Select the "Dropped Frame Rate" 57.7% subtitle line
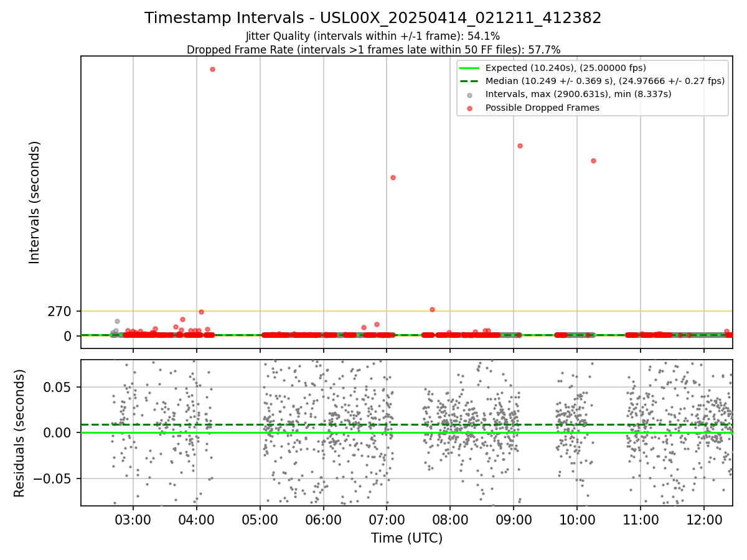The width and height of the screenshot is (747, 560). pyautogui.click(x=373, y=50)
